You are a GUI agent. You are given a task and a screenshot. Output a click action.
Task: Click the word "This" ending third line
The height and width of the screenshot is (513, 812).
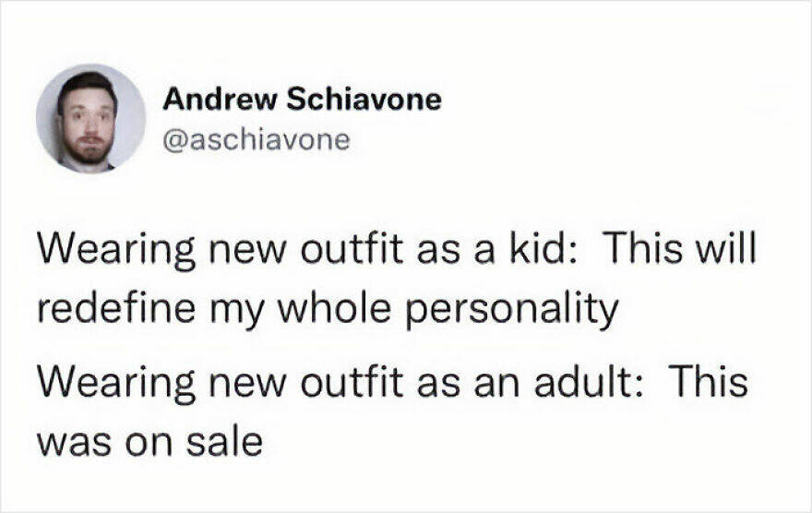(x=712, y=382)
